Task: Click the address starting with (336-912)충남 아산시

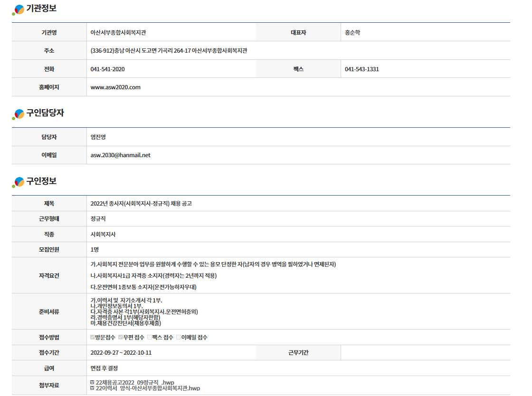Action: tap(169, 50)
